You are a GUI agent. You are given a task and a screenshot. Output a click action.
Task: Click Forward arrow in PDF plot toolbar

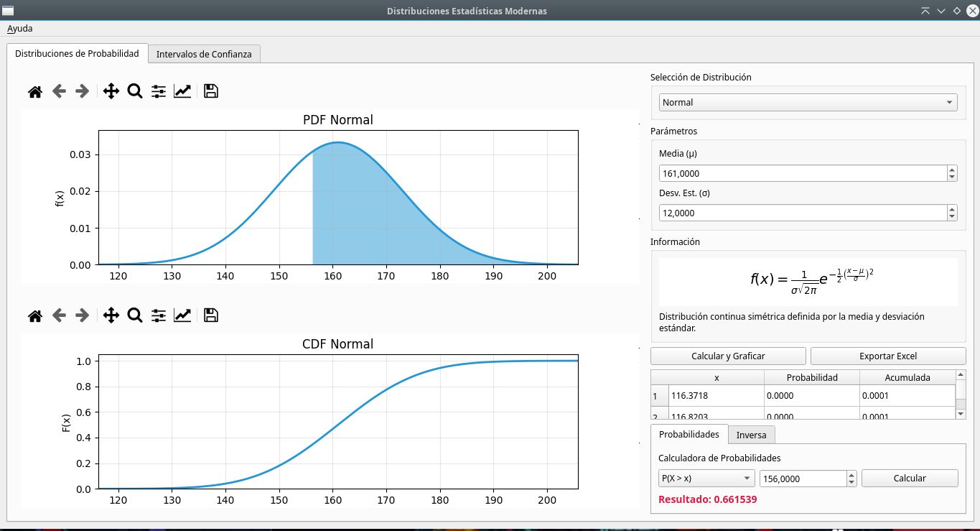point(83,91)
